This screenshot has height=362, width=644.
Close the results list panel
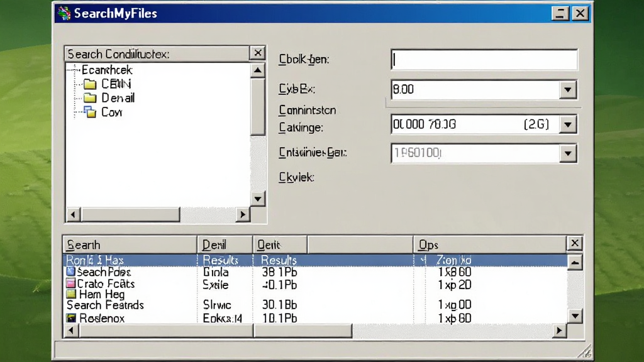click(x=575, y=243)
